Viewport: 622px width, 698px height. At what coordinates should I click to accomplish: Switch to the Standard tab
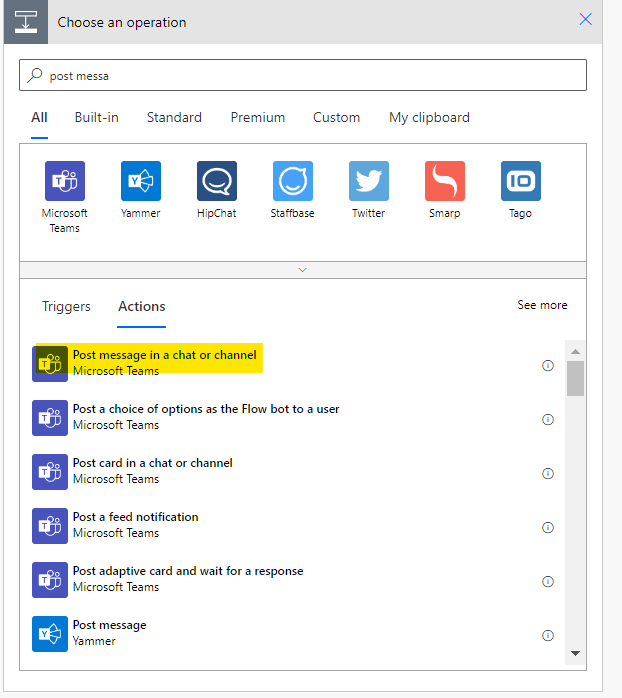pyautogui.click(x=174, y=118)
